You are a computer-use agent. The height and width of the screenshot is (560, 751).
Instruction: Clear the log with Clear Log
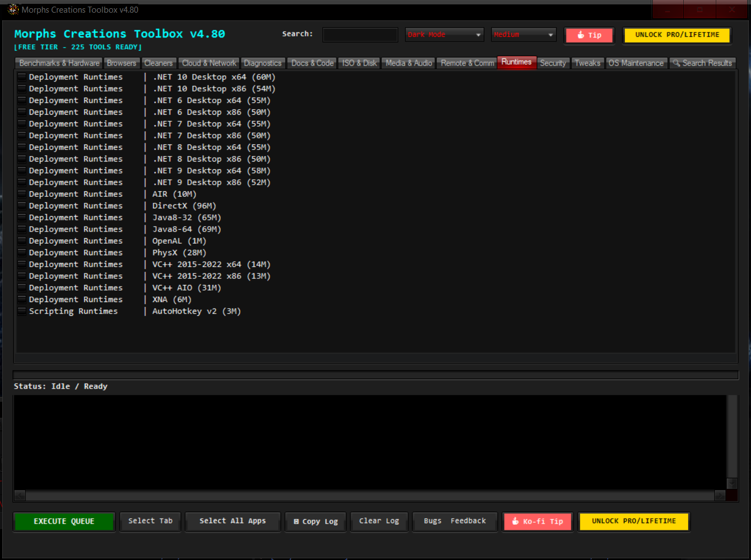point(379,521)
